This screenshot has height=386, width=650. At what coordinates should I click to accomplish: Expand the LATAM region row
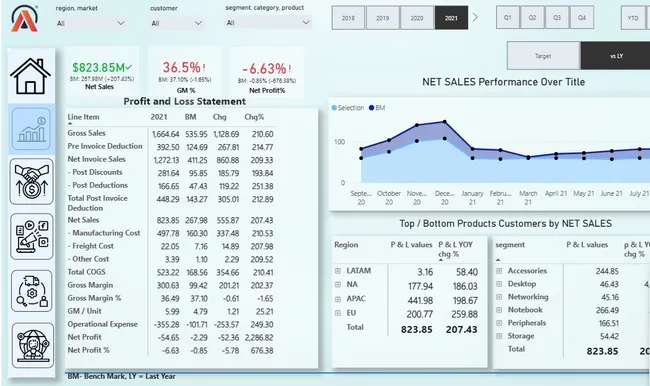pos(338,271)
